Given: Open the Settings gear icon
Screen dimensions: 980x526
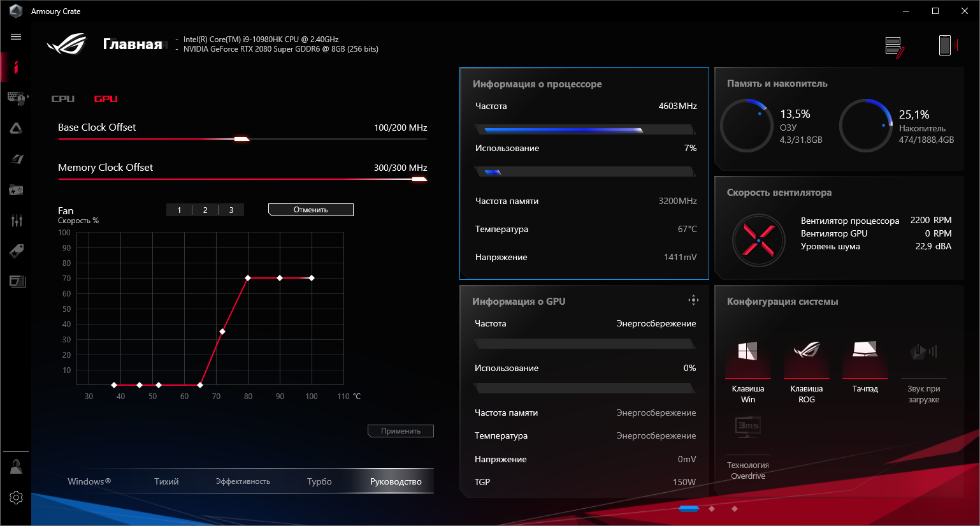Looking at the screenshot, I should coord(16,497).
